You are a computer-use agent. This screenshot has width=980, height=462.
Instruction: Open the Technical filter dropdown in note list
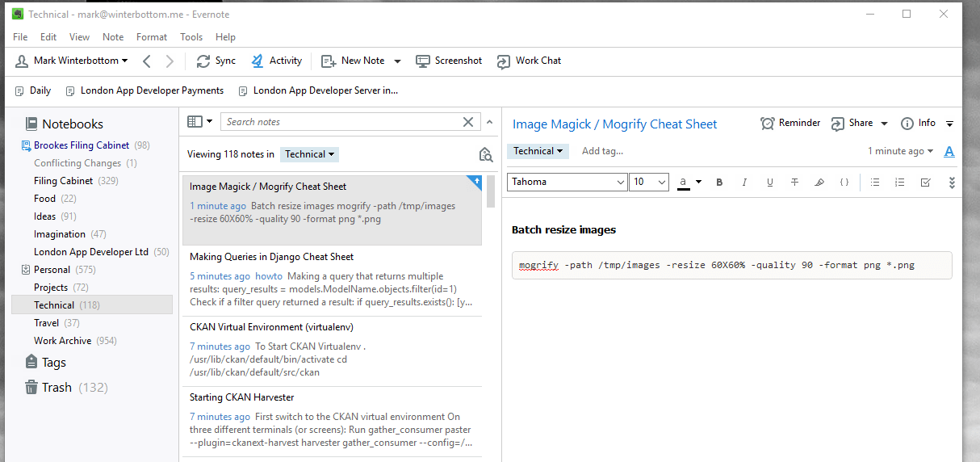coord(309,154)
